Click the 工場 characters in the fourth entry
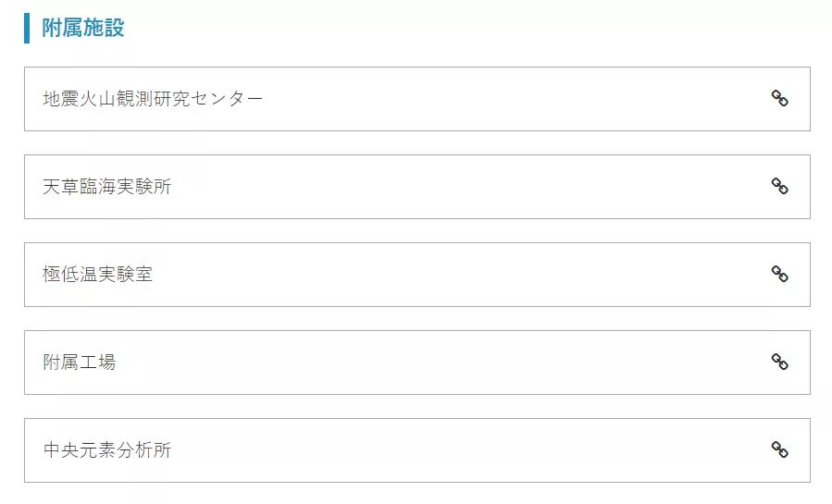Image resolution: width=832 pixels, height=504 pixels. 97,363
